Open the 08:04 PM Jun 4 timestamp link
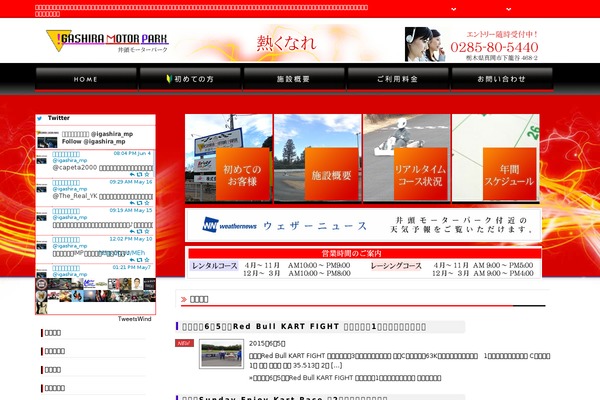Viewport: 600px width, 400px height. [x=132, y=153]
